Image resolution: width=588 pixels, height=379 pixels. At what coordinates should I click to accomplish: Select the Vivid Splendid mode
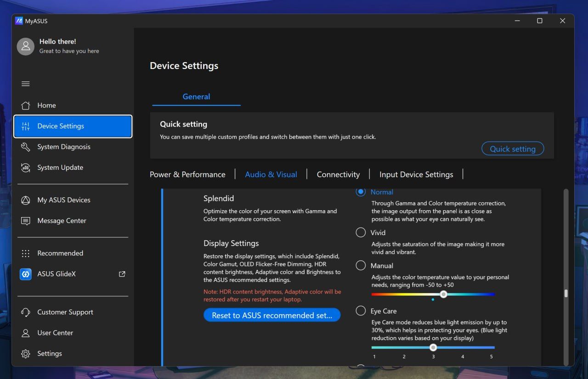pos(361,233)
